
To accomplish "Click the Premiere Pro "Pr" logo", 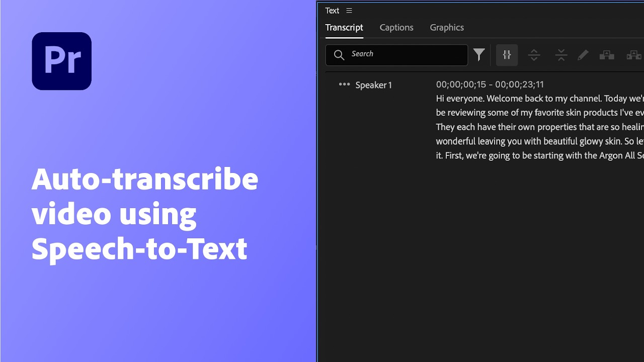I will point(61,61).
